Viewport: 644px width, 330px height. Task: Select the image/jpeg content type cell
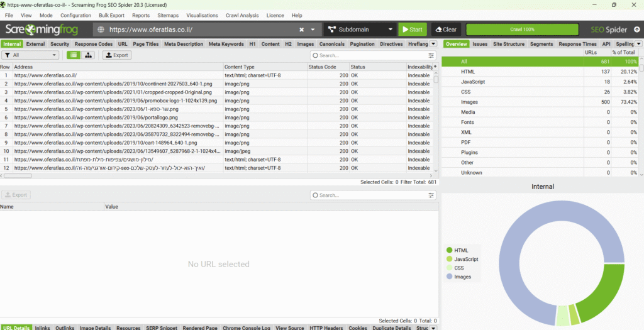(265, 151)
